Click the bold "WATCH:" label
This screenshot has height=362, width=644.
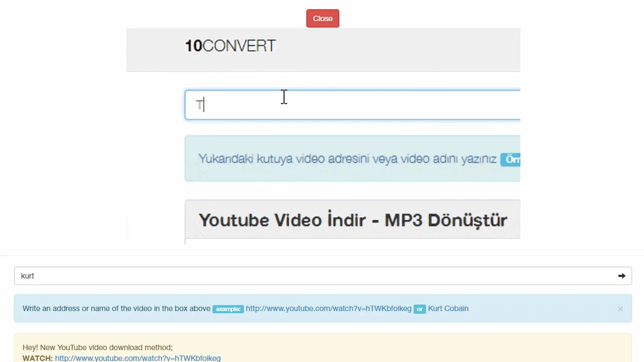pos(37,358)
